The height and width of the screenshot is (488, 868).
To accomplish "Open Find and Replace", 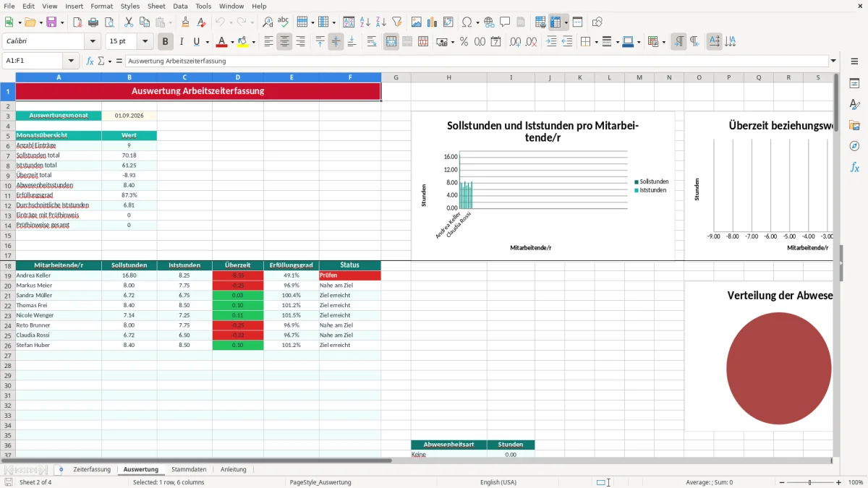I will tap(268, 22).
